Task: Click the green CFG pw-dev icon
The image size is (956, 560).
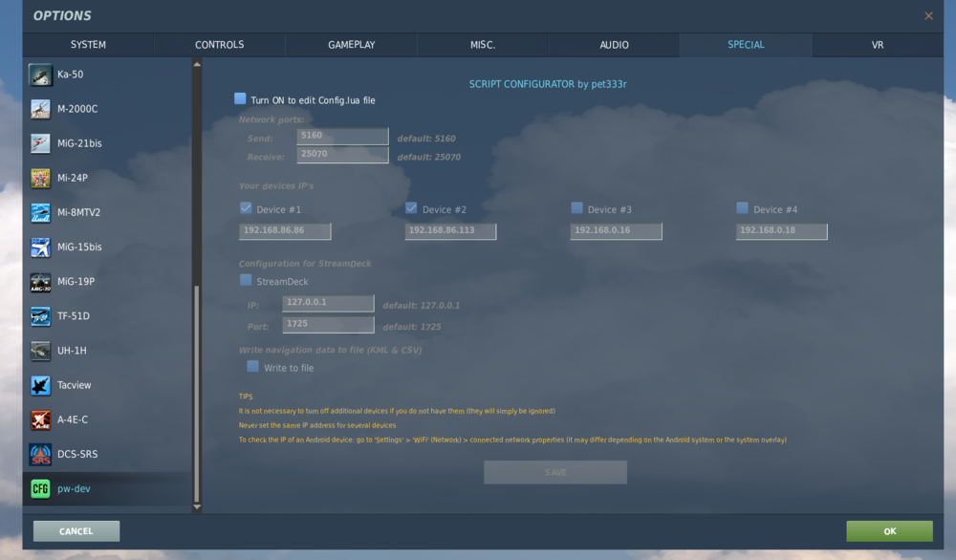Action: pyautogui.click(x=40, y=488)
